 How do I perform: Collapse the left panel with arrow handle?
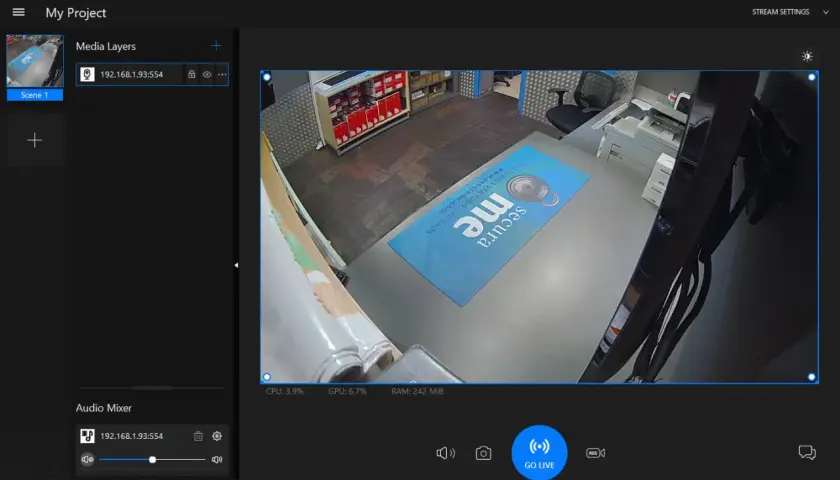(236, 265)
